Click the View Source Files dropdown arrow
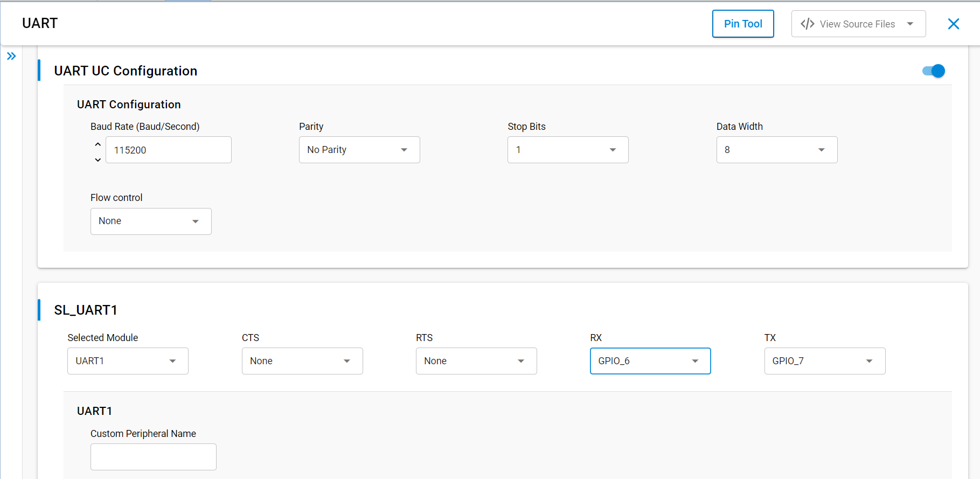The width and height of the screenshot is (980, 479). 910,24
